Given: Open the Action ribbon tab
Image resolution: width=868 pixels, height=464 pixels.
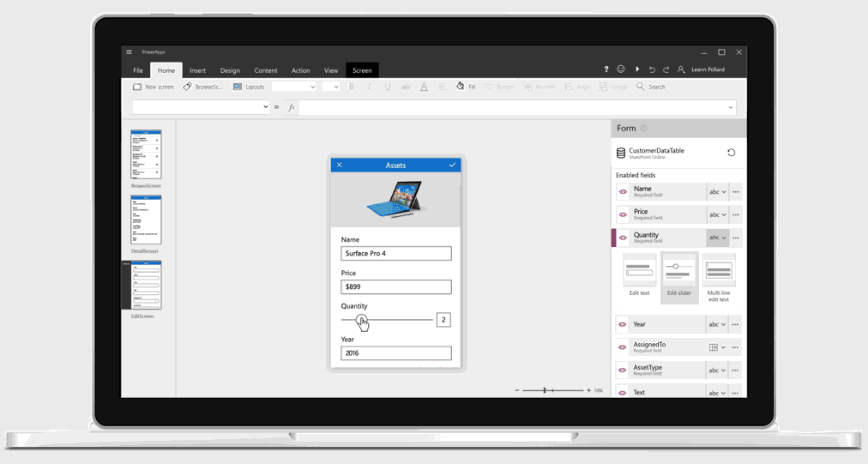Looking at the screenshot, I should pos(300,70).
